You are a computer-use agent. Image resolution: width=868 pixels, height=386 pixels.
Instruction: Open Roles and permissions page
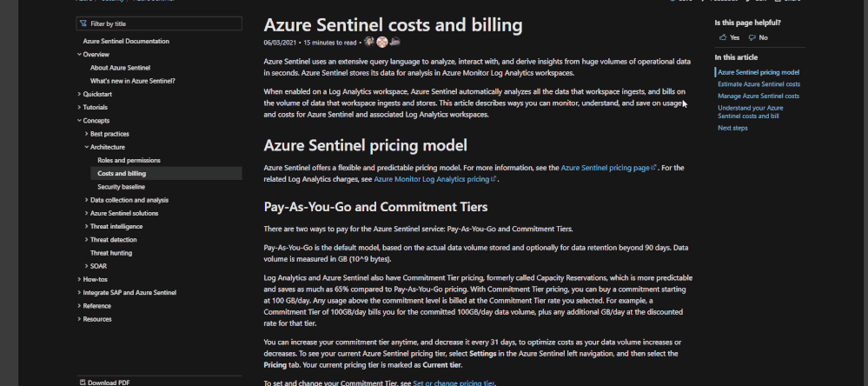pos(129,160)
